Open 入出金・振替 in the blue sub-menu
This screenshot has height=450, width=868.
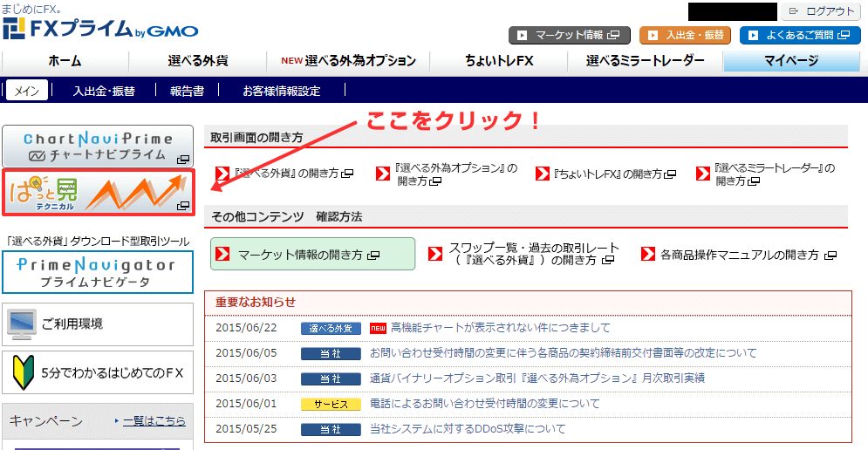pos(104,91)
